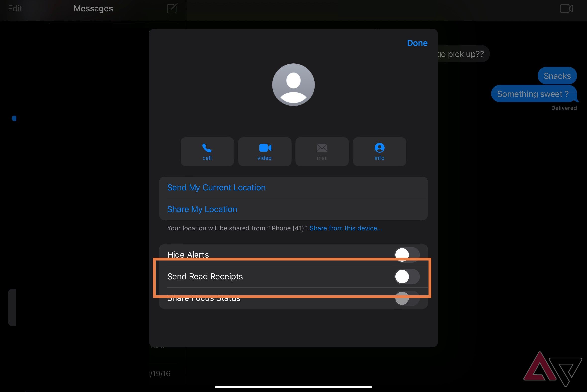Tap the contact avatar to view profile

[x=293, y=84]
